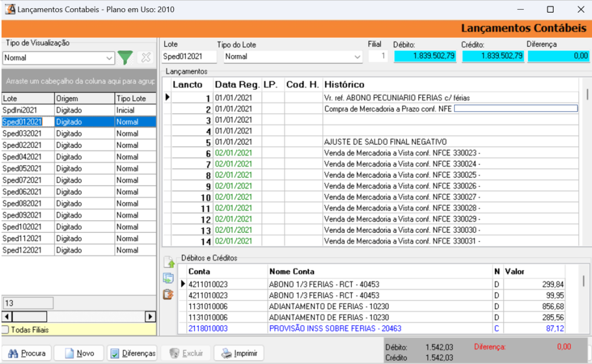Viewport: 592px width, 364px height.
Task: Create a new entry with Novo
Action: point(79,354)
